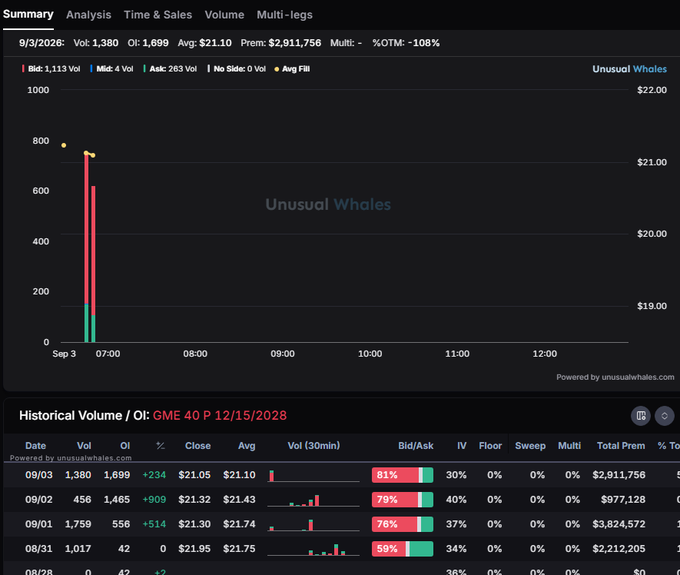Click the Prem $2,911,756 summary value
Viewport: 680px width, 575px height.
(x=281, y=43)
